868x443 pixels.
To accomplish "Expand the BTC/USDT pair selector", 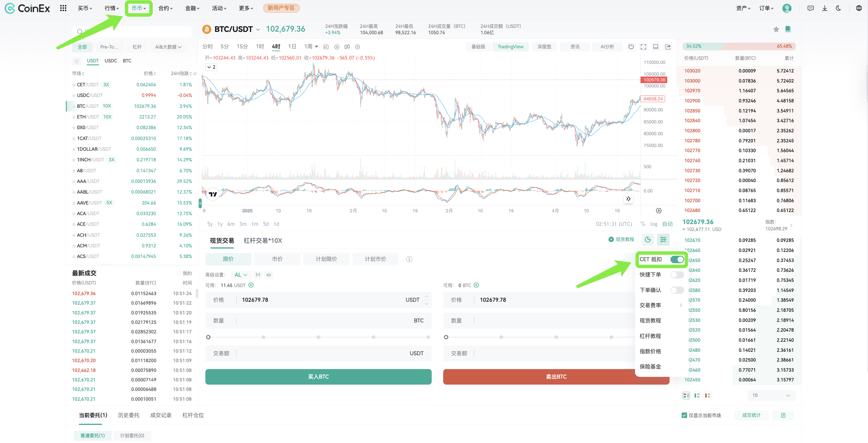I will click(x=258, y=30).
